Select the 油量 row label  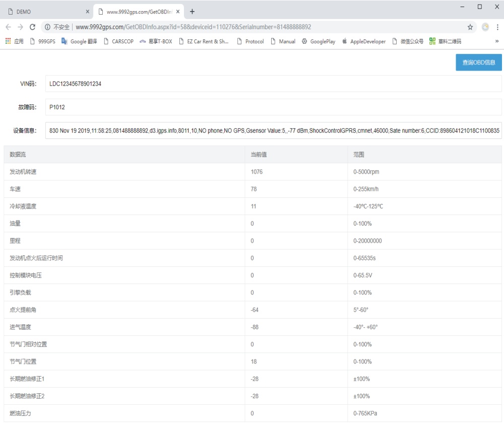(x=15, y=224)
